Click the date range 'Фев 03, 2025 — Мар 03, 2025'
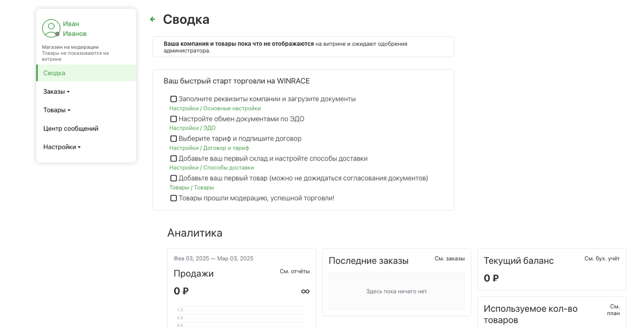 pos(214,258)
